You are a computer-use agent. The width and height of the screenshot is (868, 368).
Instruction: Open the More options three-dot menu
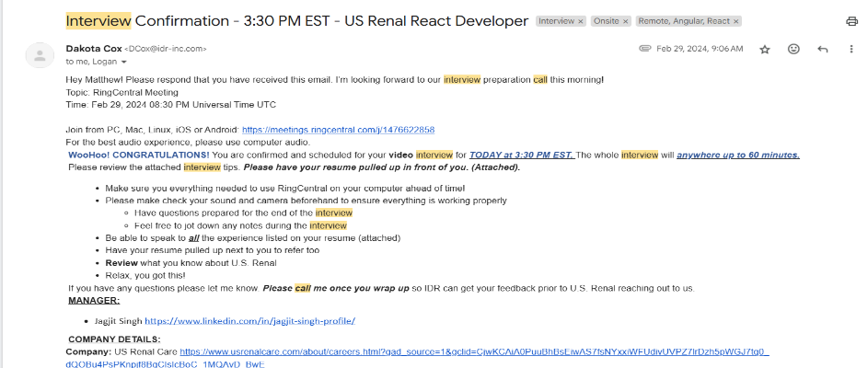pyautogui.click(x=851, y=49)
